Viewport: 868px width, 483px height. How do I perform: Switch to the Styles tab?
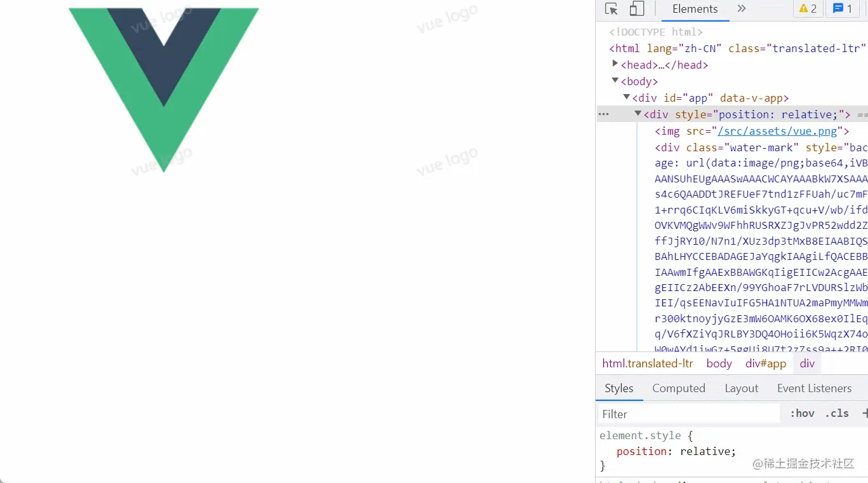tap(619, 388)
